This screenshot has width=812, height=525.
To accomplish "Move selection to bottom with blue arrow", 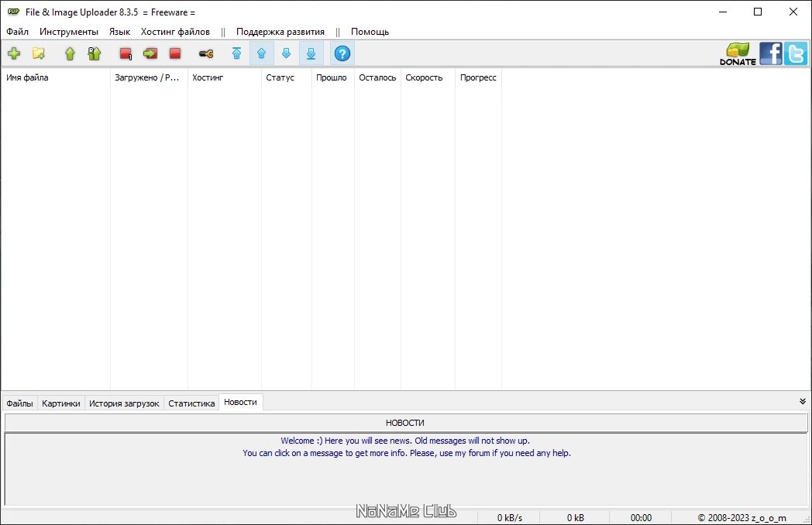I will coord(311,53).
